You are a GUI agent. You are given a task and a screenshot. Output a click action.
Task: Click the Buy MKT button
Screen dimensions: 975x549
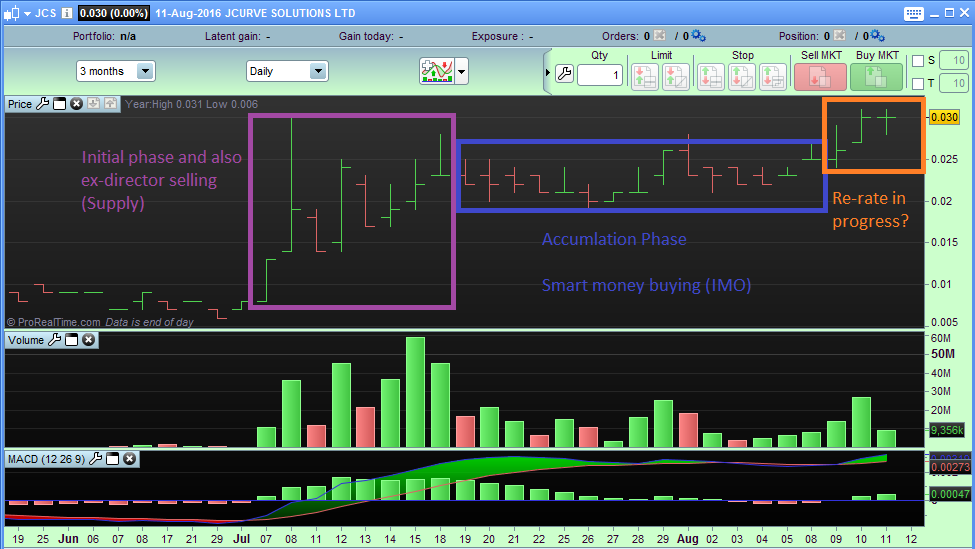click(x=876, y=77)
